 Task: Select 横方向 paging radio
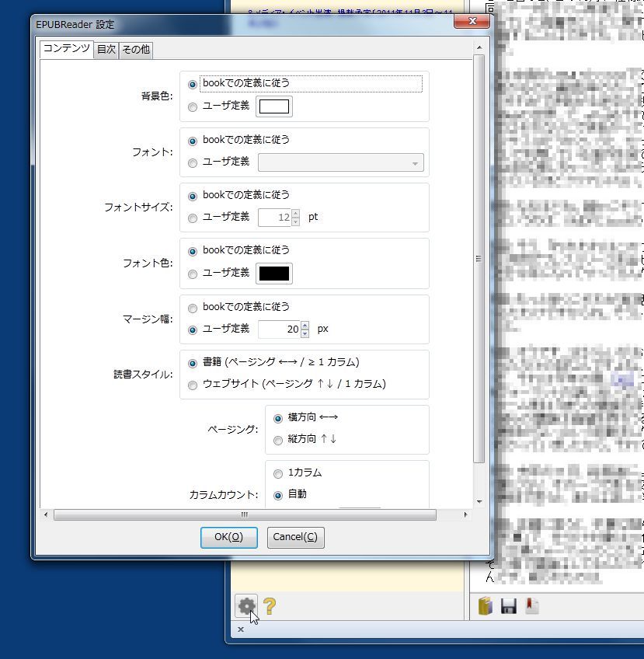pos(277,418)
